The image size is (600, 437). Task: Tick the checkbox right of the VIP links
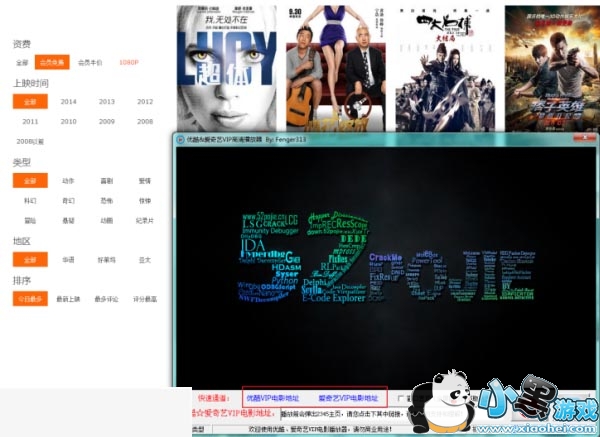(x=400, y=399)
